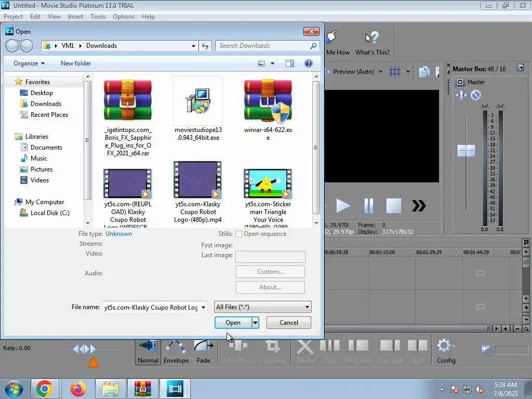The image size is (532, 399).
Task: Open Windows Explorer from the taskbar
Action: 111,389
